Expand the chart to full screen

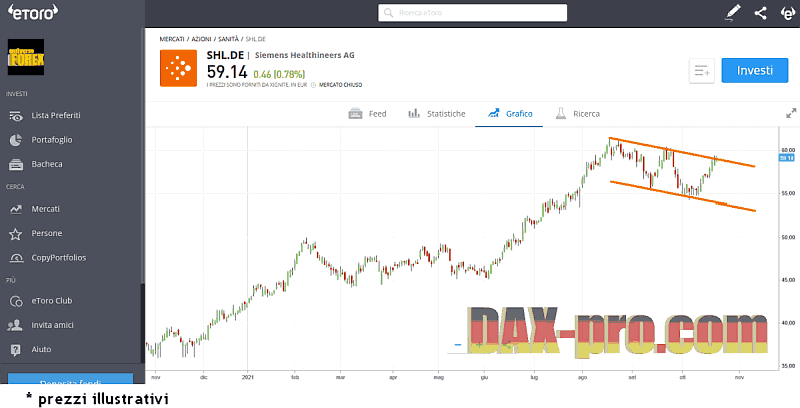(x=791, y=113)
